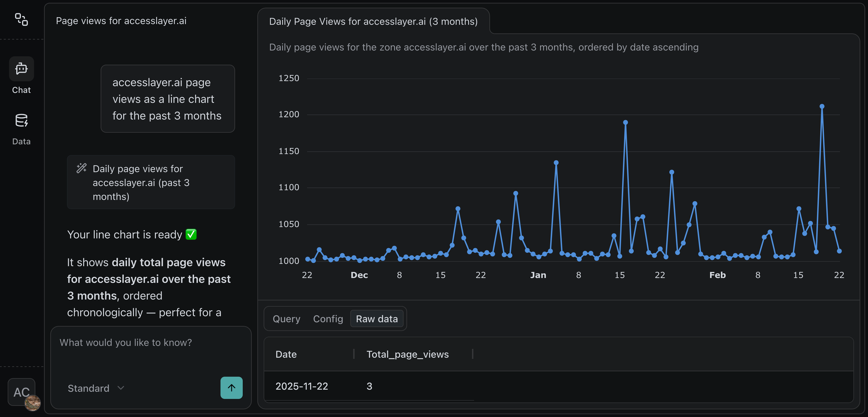Screen dimensions: 868x417
Task: Select the Raw data tab
Action: [x=377, y=319]
